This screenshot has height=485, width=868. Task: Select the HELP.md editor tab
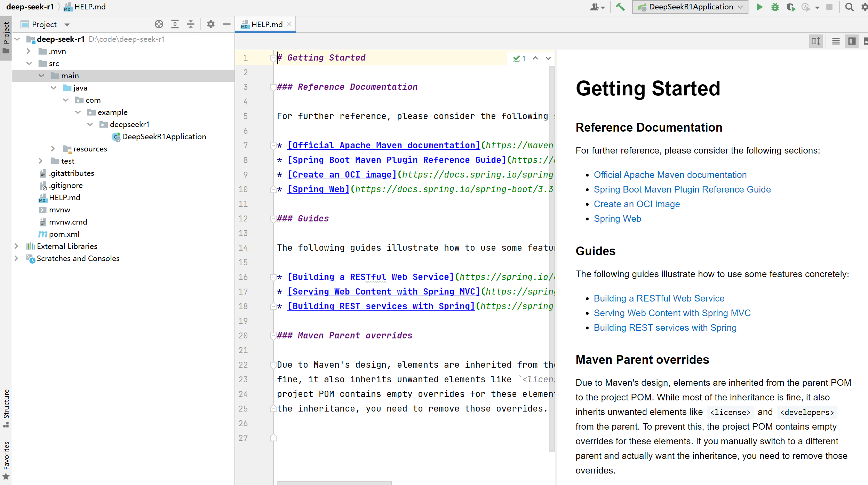(x=266, y=24)
